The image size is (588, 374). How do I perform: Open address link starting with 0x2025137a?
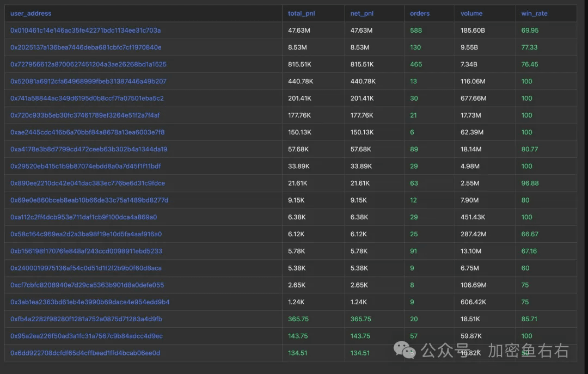[85, 47]
